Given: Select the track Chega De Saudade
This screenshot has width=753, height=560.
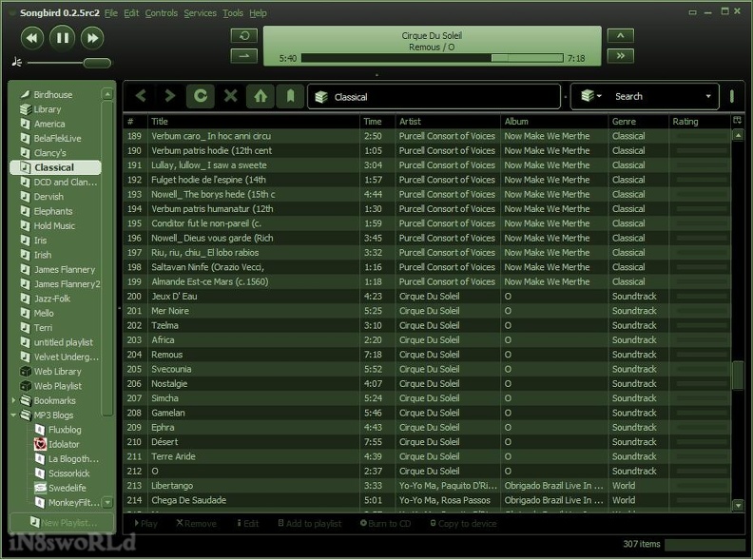Looking at the screenshot, I should [427, 500].
